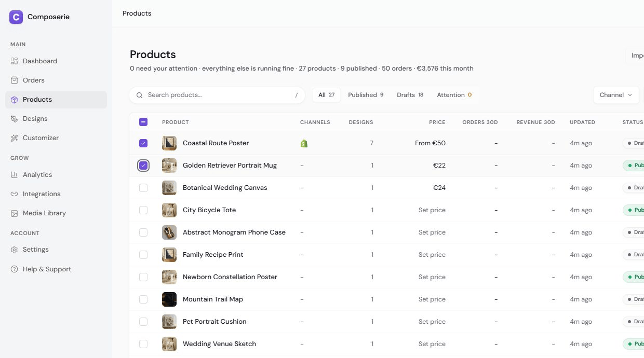Set price for Family Recipe Print

click(432, 255)
